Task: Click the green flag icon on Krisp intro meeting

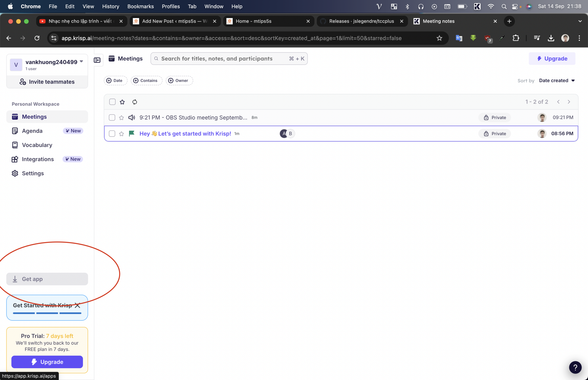Action: coord(132,133)
